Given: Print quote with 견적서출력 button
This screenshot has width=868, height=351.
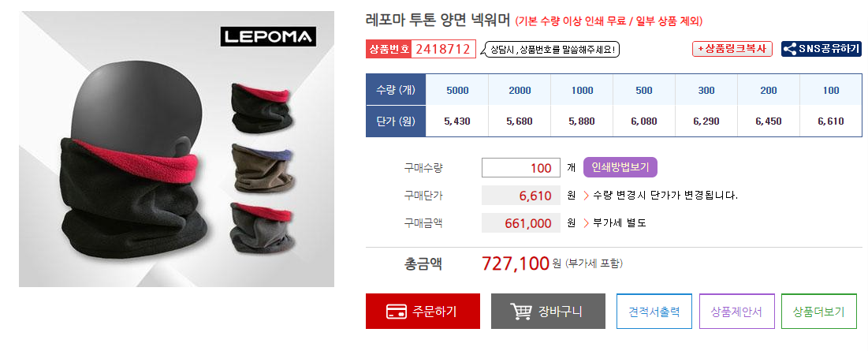Looking at the screenshot, I should [654, 311].
